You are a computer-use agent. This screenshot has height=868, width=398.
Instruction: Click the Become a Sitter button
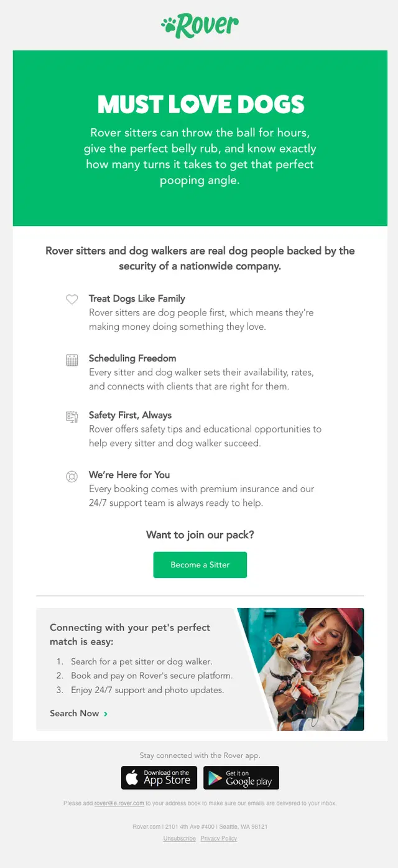200,565
